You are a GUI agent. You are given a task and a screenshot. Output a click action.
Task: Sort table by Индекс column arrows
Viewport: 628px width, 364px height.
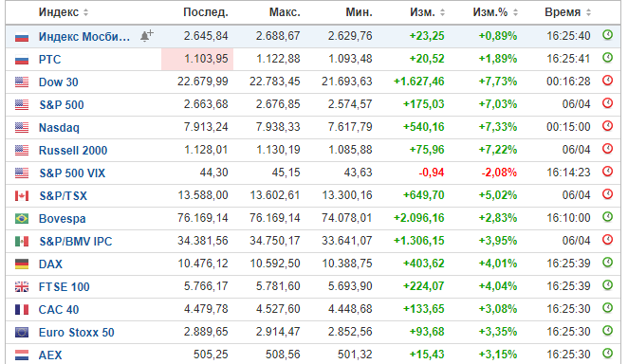[x=85, y=13]
